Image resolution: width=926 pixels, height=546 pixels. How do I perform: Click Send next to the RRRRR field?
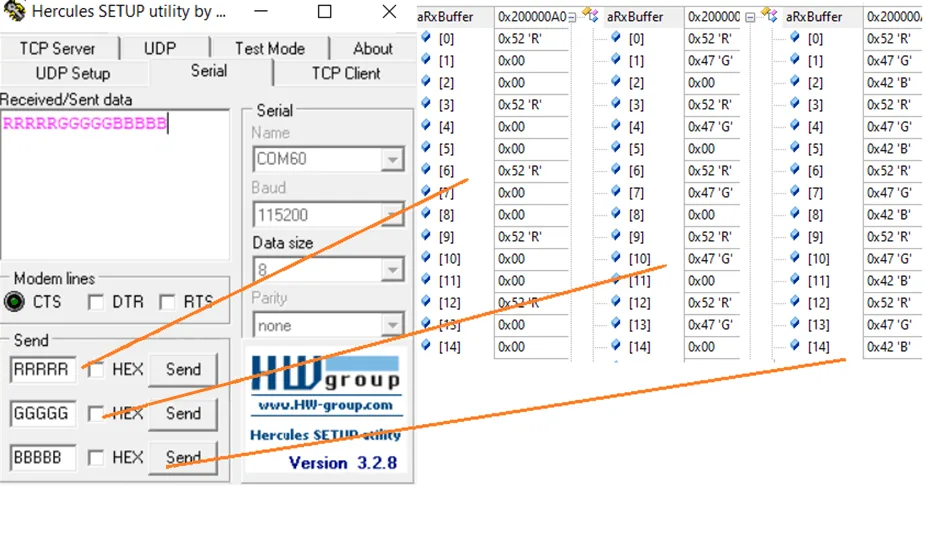[183, 370]
